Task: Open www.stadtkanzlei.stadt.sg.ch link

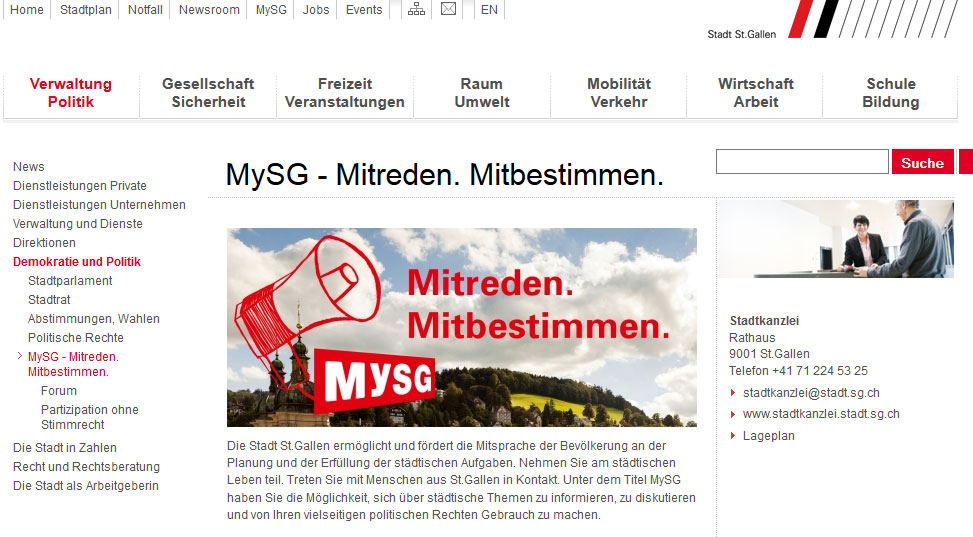Action: [821, 414]
